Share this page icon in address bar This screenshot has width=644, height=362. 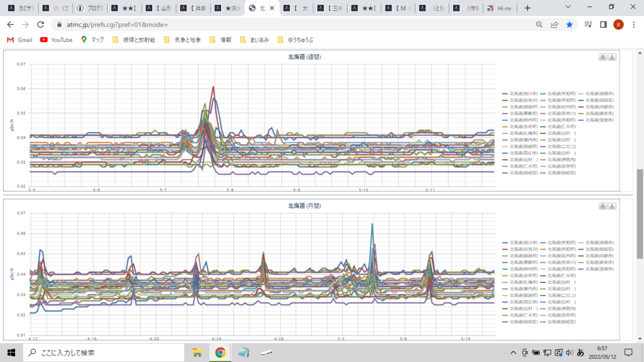554,25
